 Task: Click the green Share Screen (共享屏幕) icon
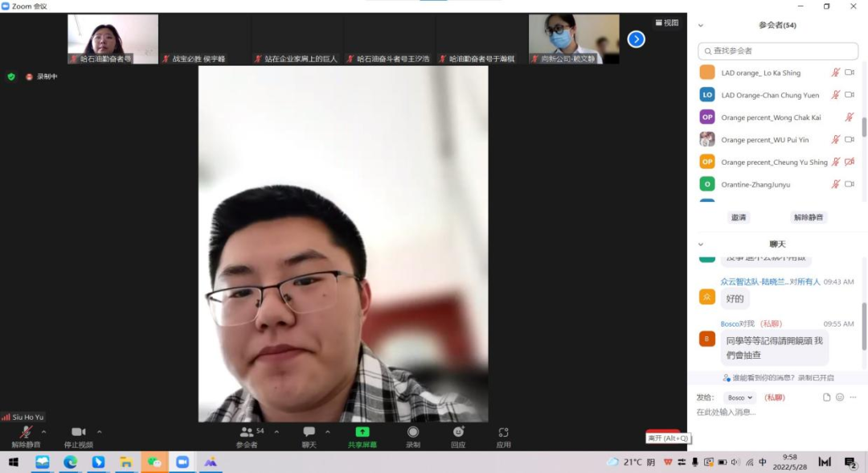point(362,432)
